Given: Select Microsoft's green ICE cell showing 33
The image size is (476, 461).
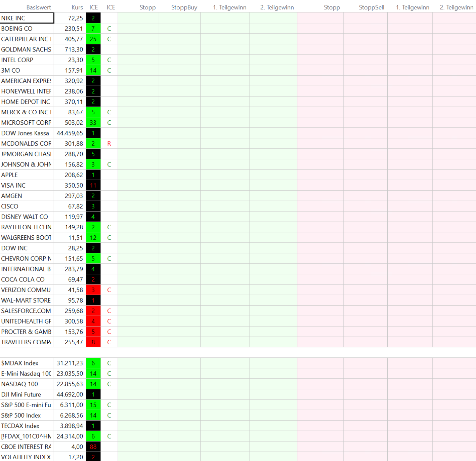Looking at the screenshot, I should point(93,123).
